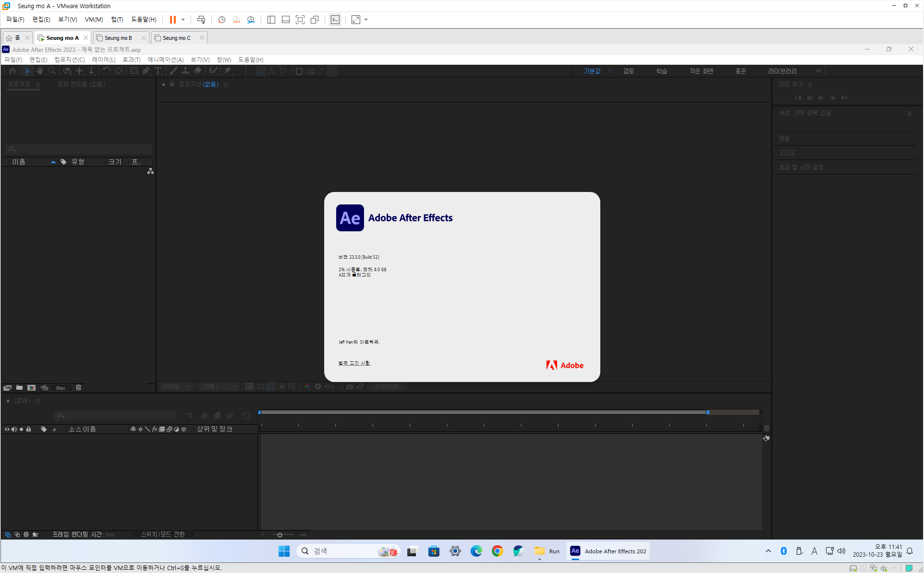924x573 pixels.
Task: Select the Puppet Pin tool
Action: (228, 71)
